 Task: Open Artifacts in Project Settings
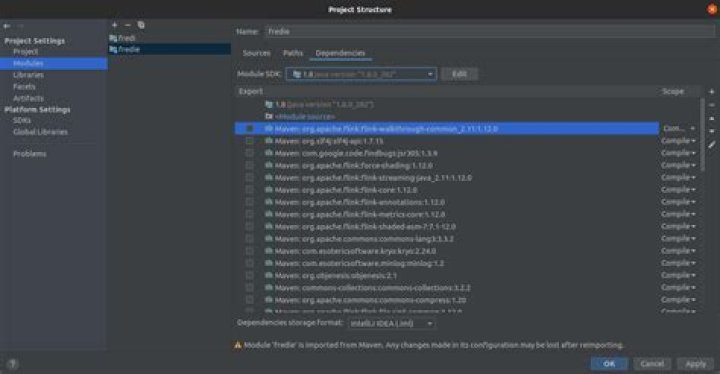point(28,98)
